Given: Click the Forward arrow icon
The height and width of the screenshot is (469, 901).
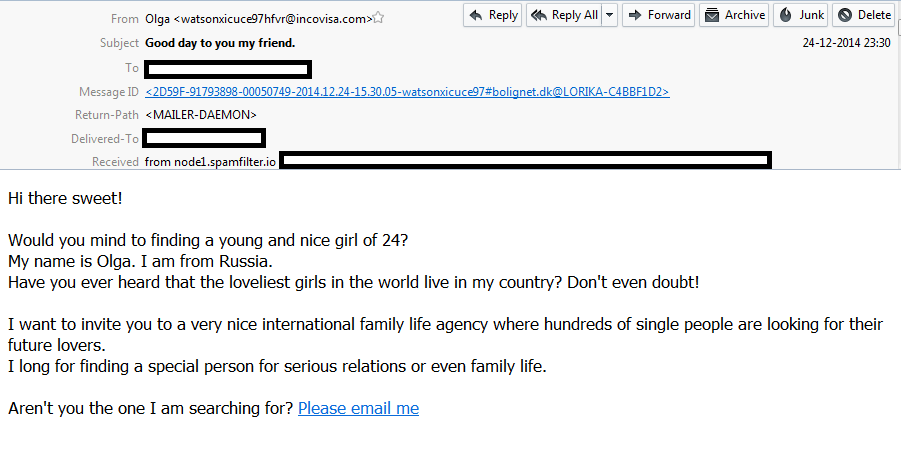Looking at the screenshot, I should click(x=634, y=15).
